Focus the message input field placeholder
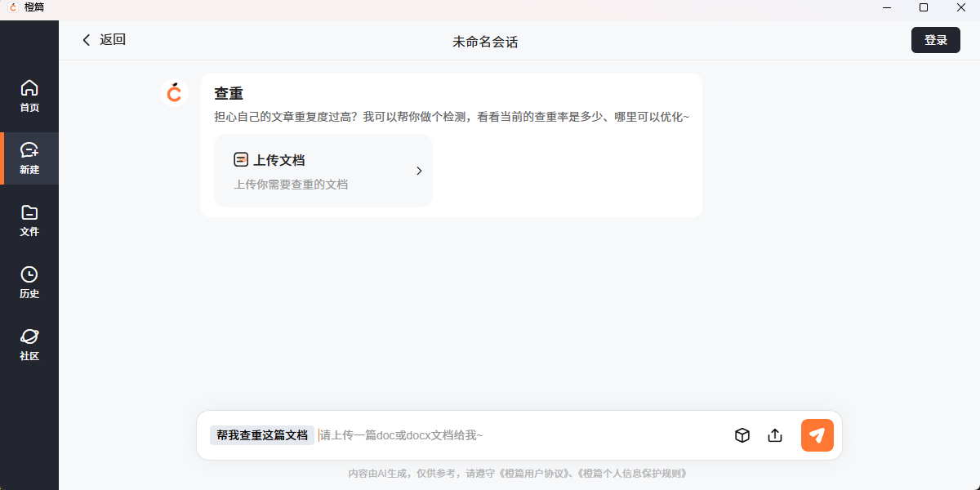 401,435
